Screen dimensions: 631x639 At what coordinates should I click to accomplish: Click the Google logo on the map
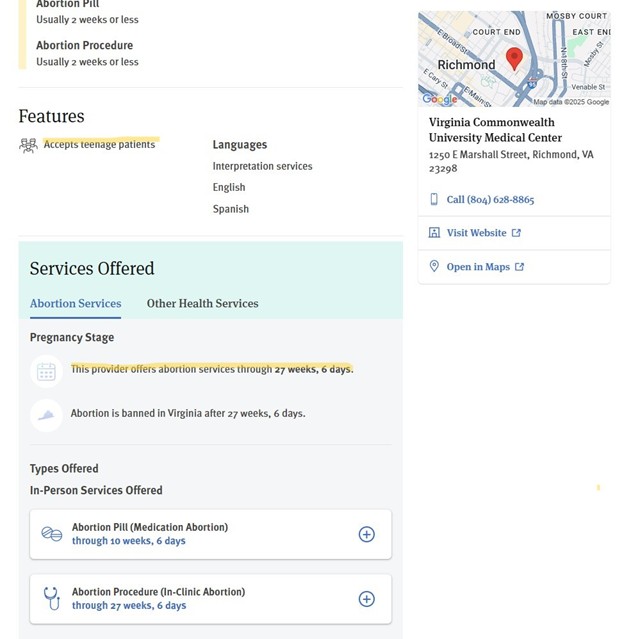[440, 99]
